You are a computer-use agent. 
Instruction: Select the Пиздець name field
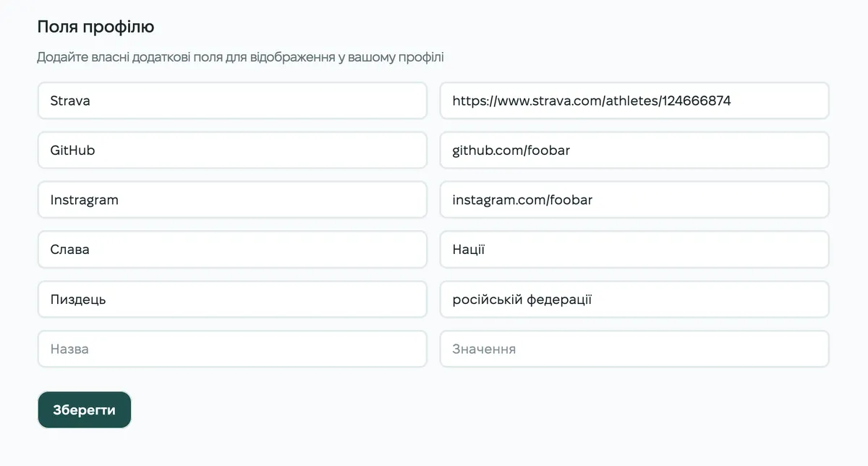point(232,299)
